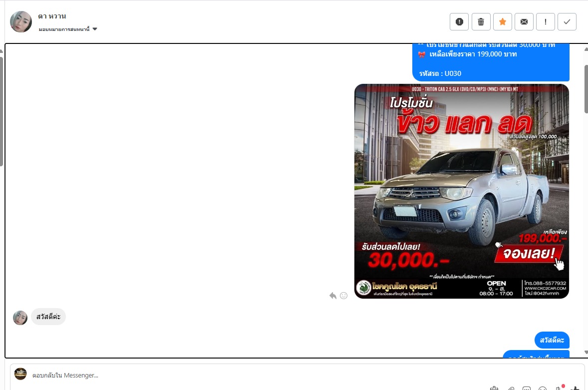Click the exclamation mark priority button

tap(545, 22)
